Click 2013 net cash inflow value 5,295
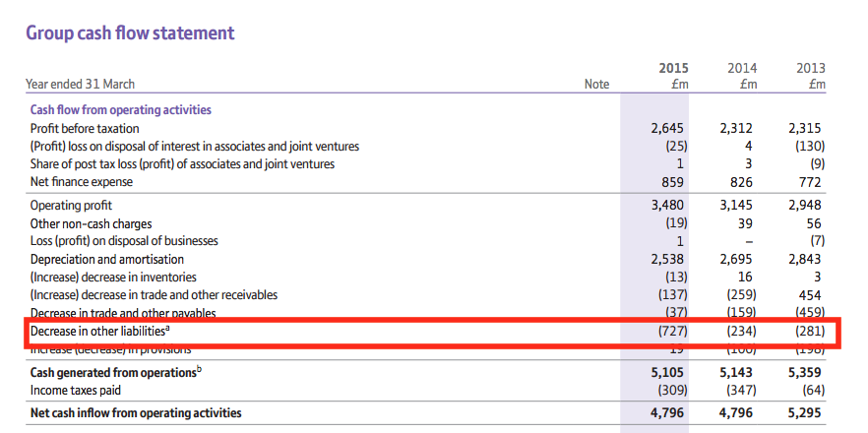 pyautogui.click(x=806, y=412)
